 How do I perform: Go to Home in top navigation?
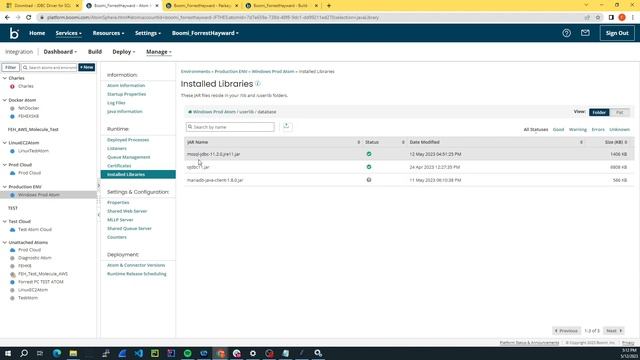[37, 33]
